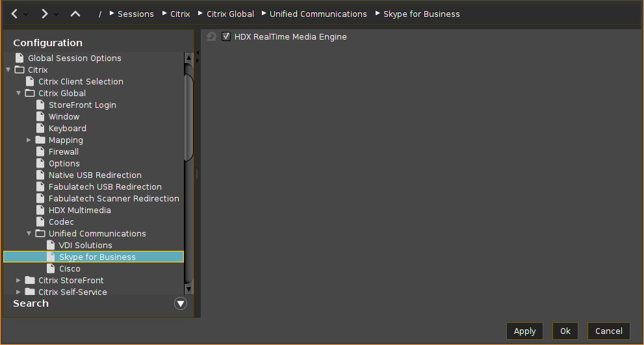644x345 pixels.
Task: Open HDX Multimedia settings page
Action: pos(79,210)
